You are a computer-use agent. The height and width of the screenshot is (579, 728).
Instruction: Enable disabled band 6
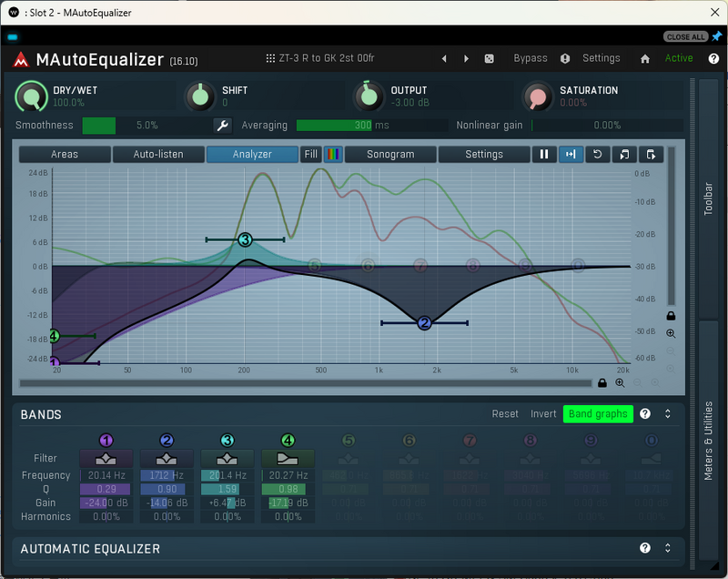409,441
